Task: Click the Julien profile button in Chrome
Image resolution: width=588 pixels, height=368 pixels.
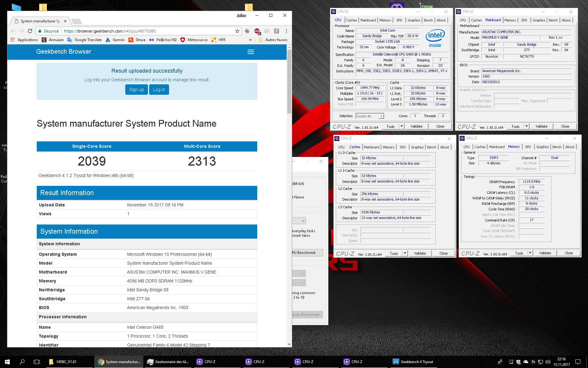Action: pyautogui.click(x=241, y=15)
